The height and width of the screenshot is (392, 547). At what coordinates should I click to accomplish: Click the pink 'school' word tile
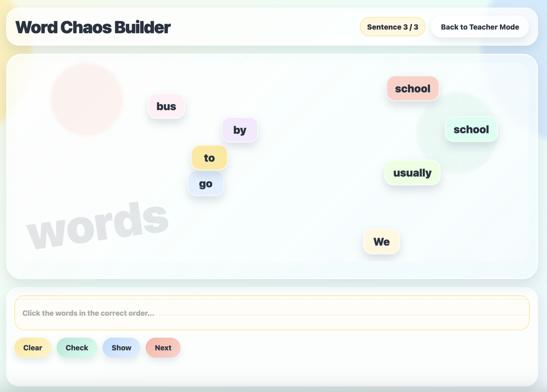tap(413, 89)
